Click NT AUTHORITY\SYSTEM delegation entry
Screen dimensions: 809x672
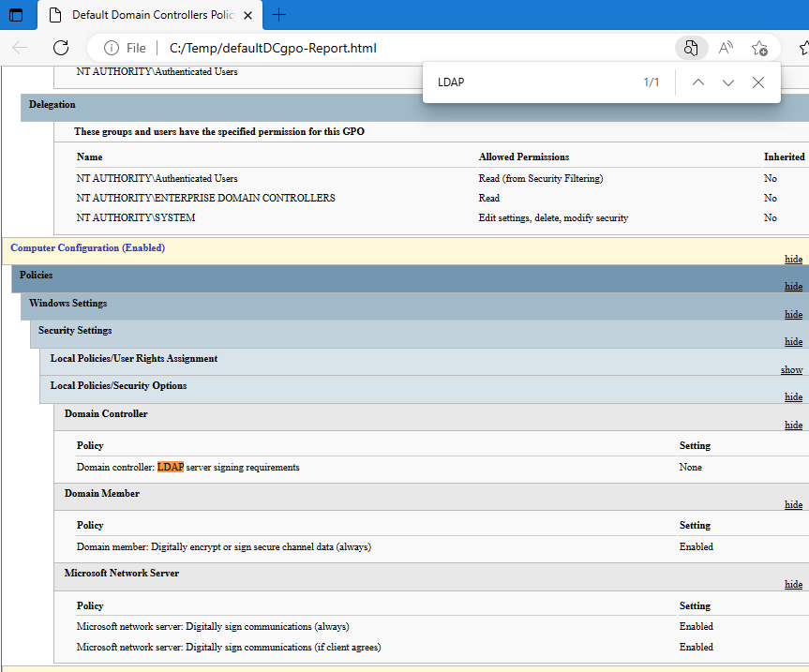[x=136, y=217]
